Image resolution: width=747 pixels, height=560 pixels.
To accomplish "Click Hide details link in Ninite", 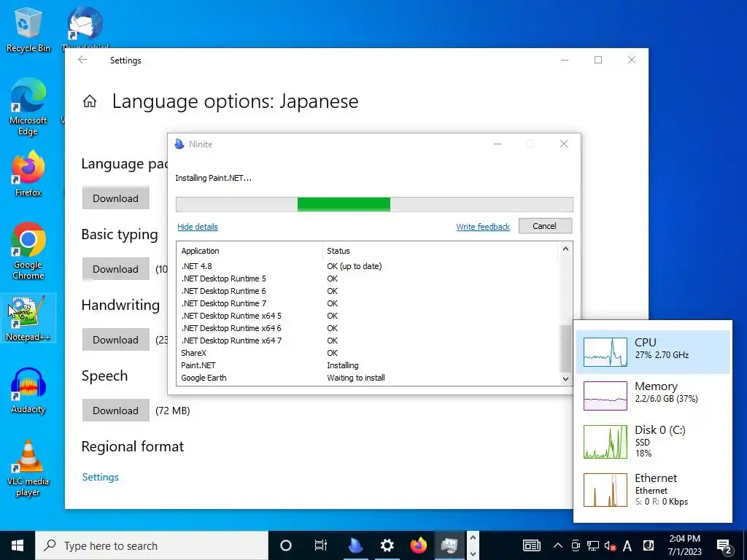I will [x=198, y=227].
